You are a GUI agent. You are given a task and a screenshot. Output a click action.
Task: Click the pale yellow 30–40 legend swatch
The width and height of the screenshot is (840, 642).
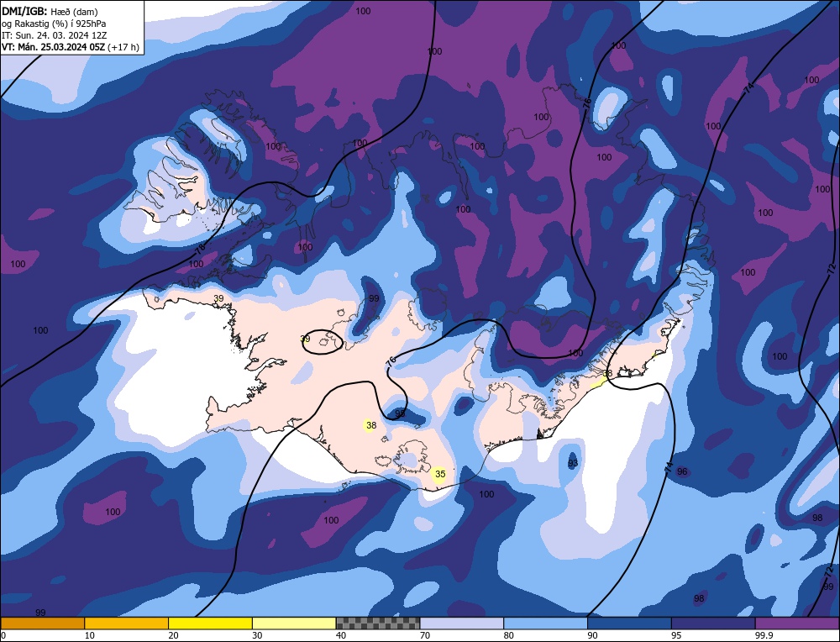[x=294, y=623]
